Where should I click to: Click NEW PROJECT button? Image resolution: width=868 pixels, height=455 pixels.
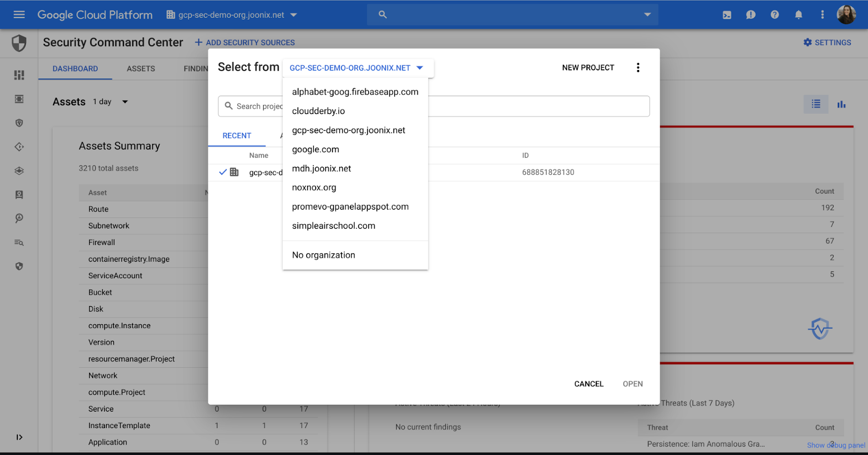[x=588, y=68]
